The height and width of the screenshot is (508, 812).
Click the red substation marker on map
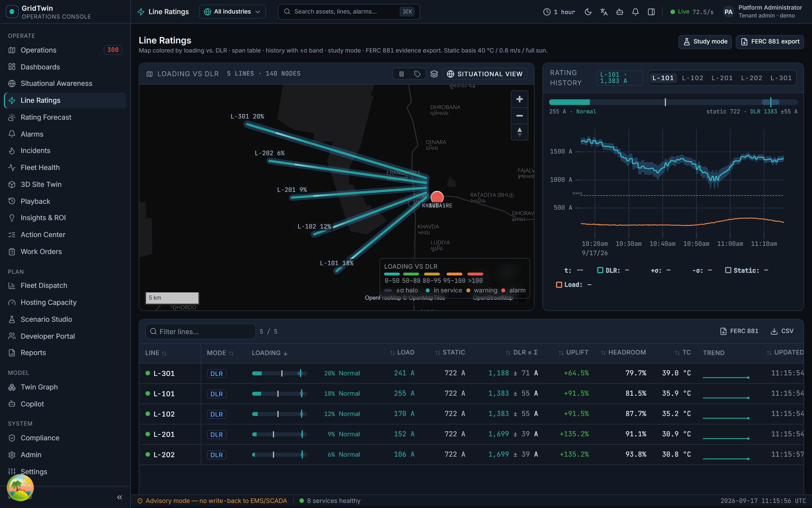pos(437,197)
